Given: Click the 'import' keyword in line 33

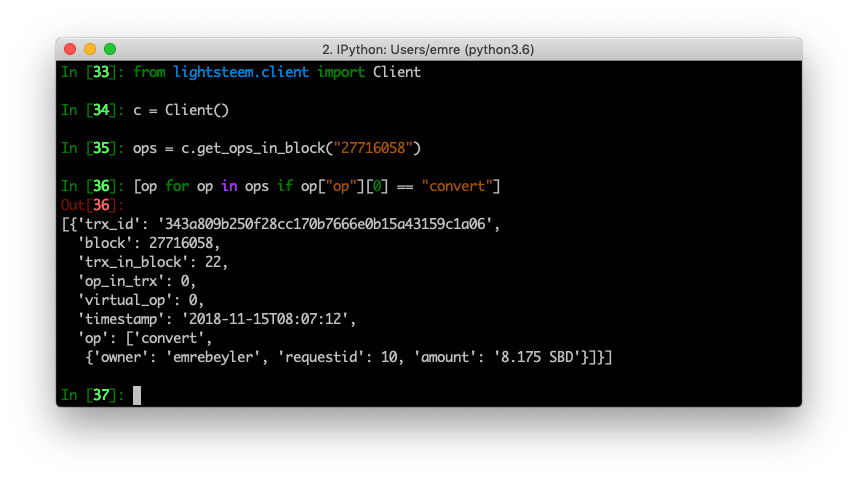Looking at the screenshot, I should pyautogui.click(x=341, y=72).
